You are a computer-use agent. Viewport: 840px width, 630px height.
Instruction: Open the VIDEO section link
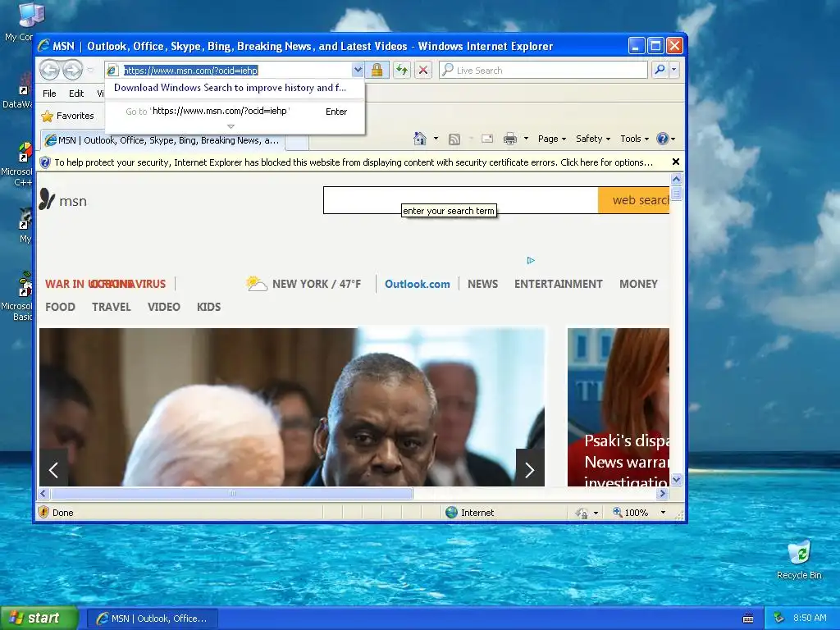[x=164, y=307]
